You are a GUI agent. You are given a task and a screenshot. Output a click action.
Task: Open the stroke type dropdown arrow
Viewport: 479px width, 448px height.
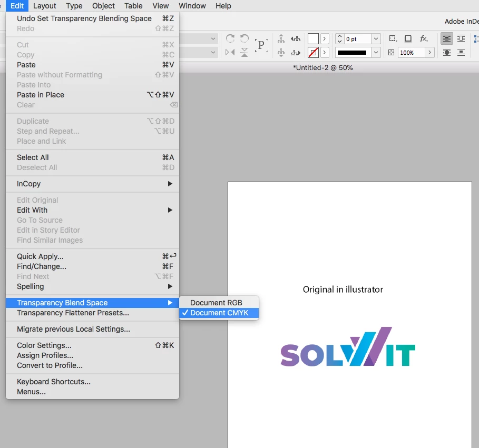[x=376, y=53]
